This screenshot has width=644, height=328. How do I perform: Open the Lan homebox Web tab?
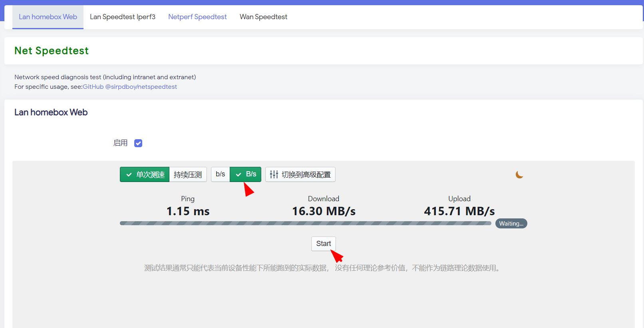tap(48, 17)
